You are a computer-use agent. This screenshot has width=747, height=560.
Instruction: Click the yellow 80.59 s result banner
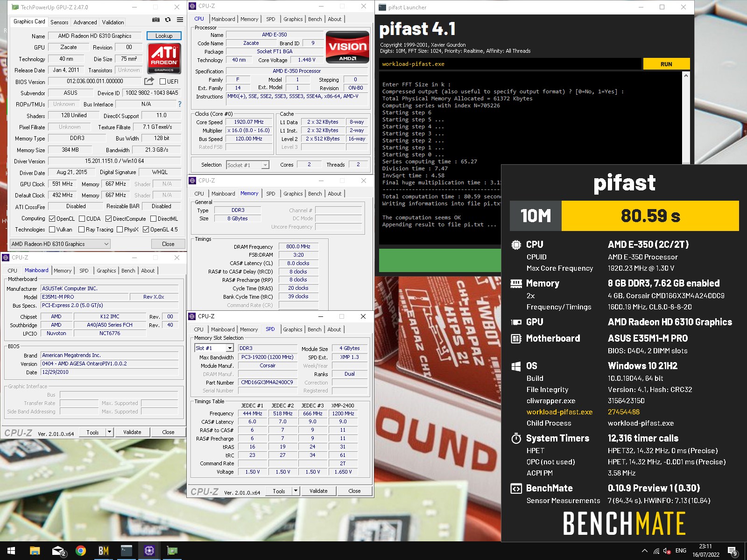click(650, 216)
